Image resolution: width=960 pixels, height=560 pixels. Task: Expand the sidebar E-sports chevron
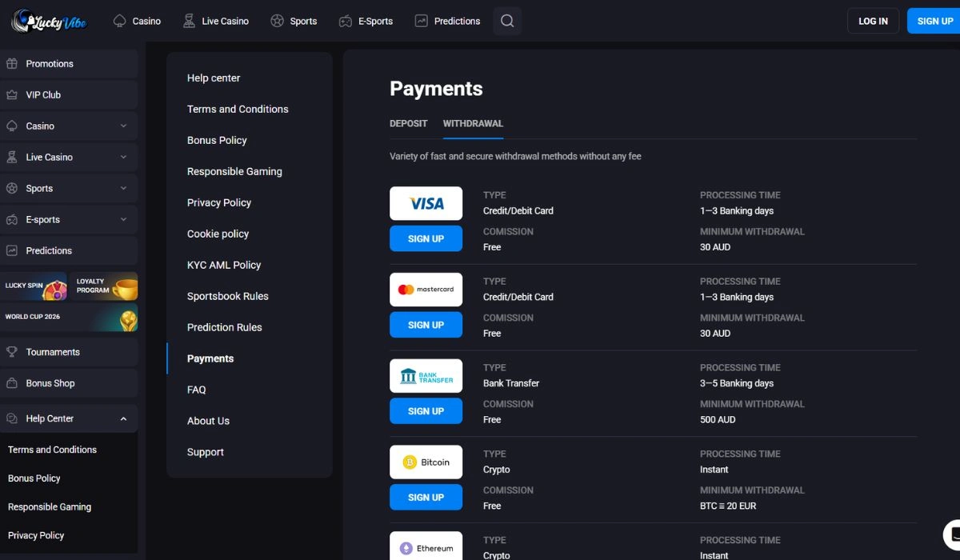123,219
